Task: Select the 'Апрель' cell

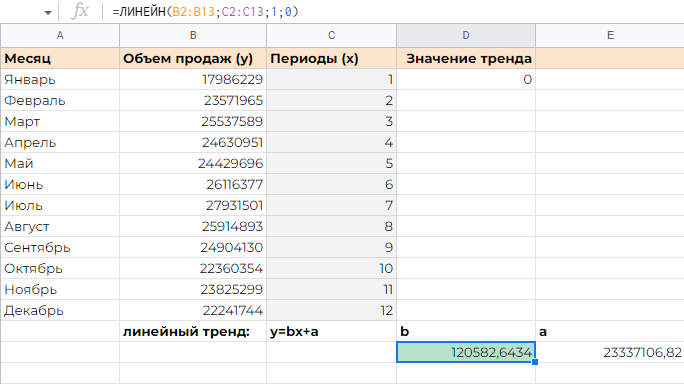Action: [60, 142]
